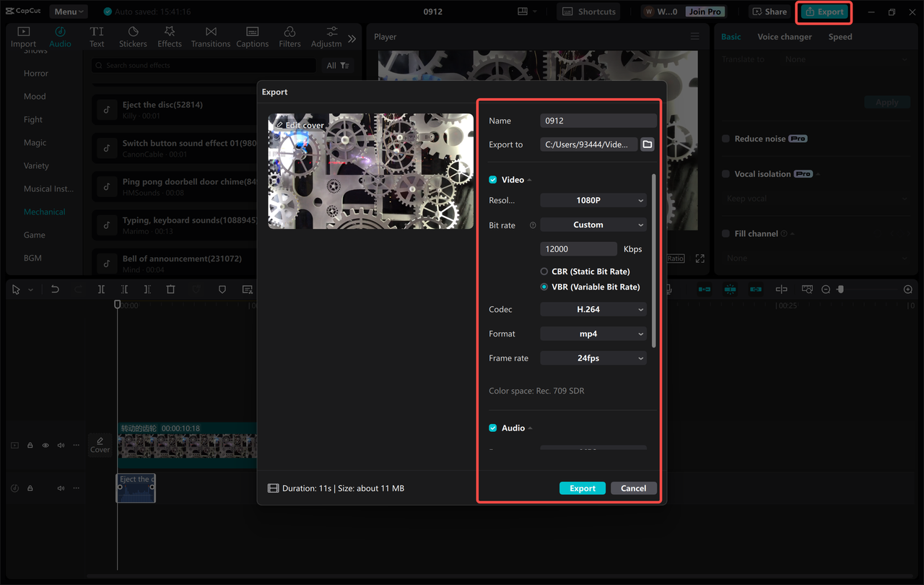Open the Effects panel
Screen dimensions: 924x585
coord(170,37)
